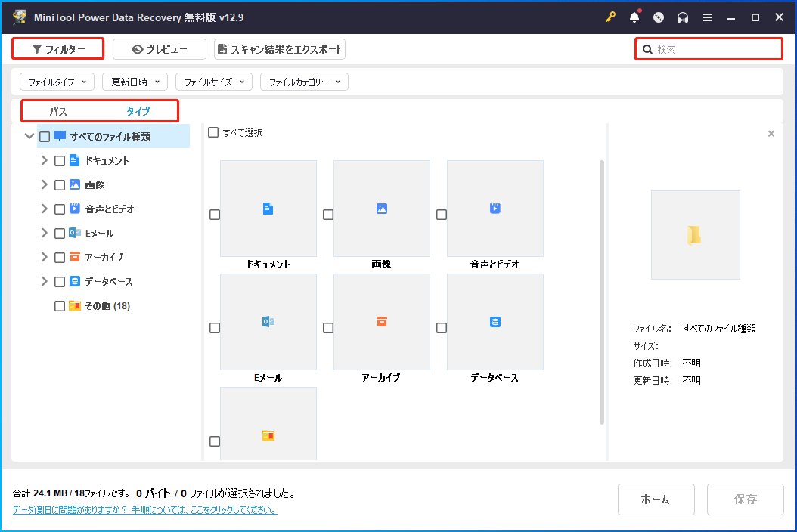Open the notification bell

point(634,17)
